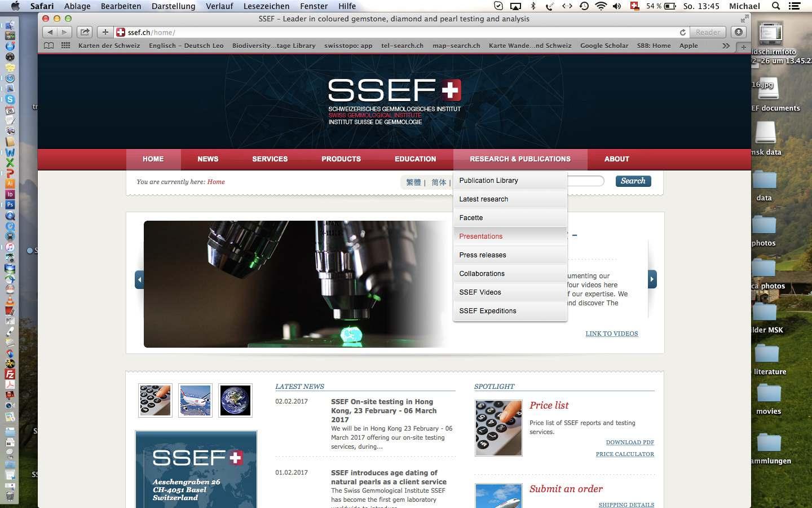Viewport: 812px width, 508px height.
Task: Open the EDUCATION navigation tab
Action: tap(415, 159)
